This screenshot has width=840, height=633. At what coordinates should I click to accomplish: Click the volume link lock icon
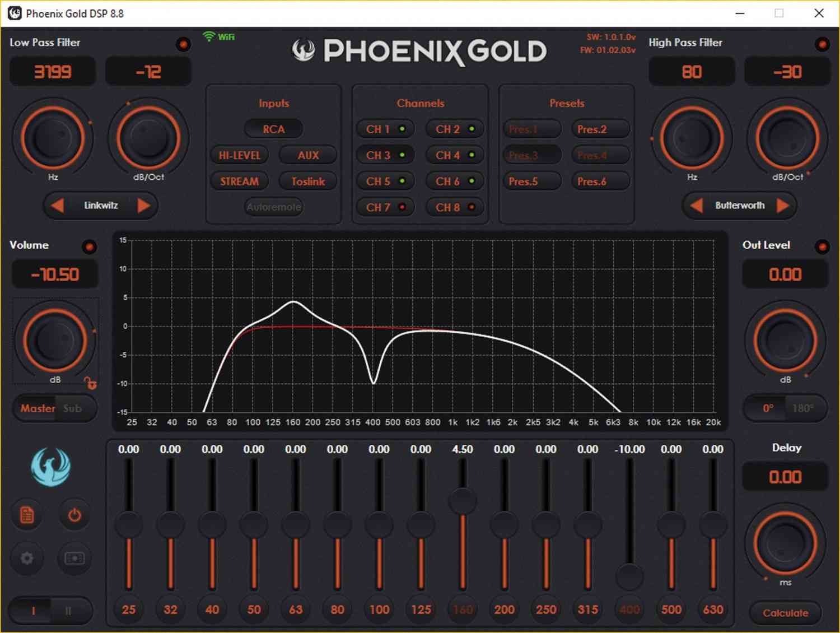tap(90, 383)
